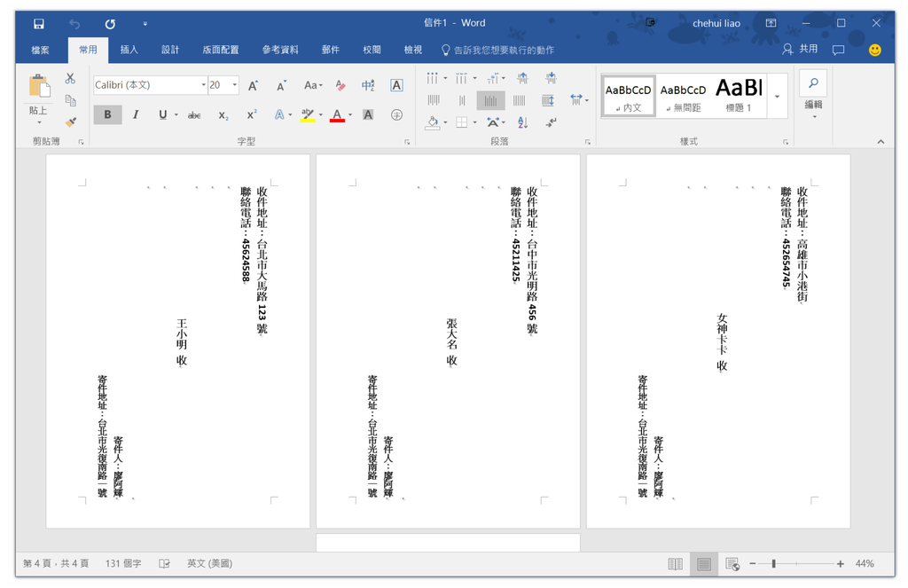
Task: Switch to Read Mode view in status bar
Action: click(675, 564)
